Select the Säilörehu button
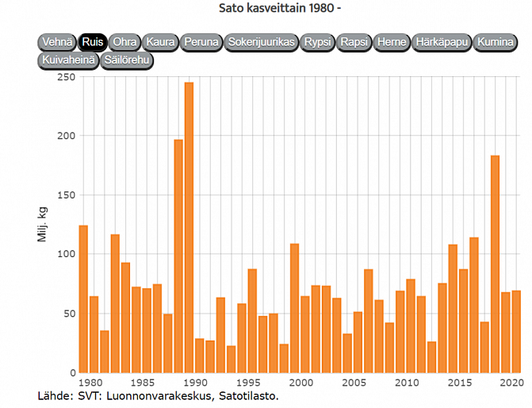 [127, 60]
